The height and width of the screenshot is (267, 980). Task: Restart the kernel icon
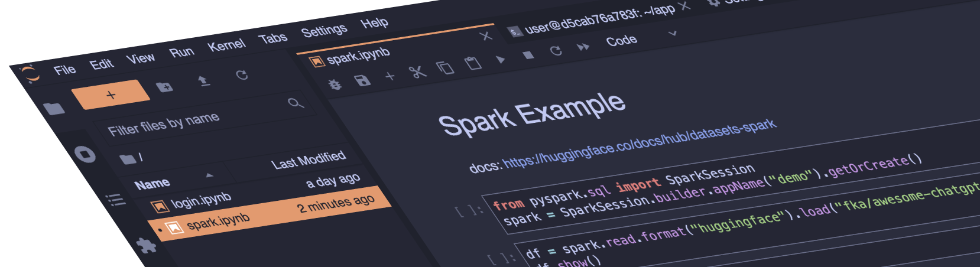tap(556, 51)
